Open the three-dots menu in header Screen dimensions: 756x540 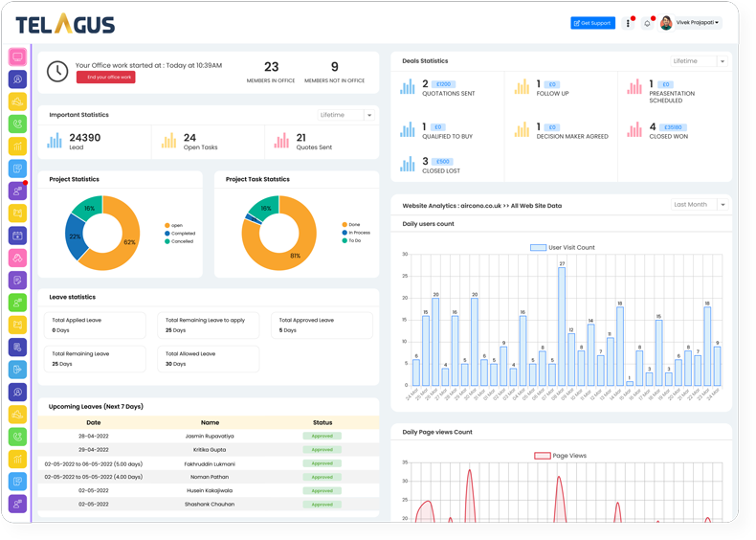click(x=628, y=23)
